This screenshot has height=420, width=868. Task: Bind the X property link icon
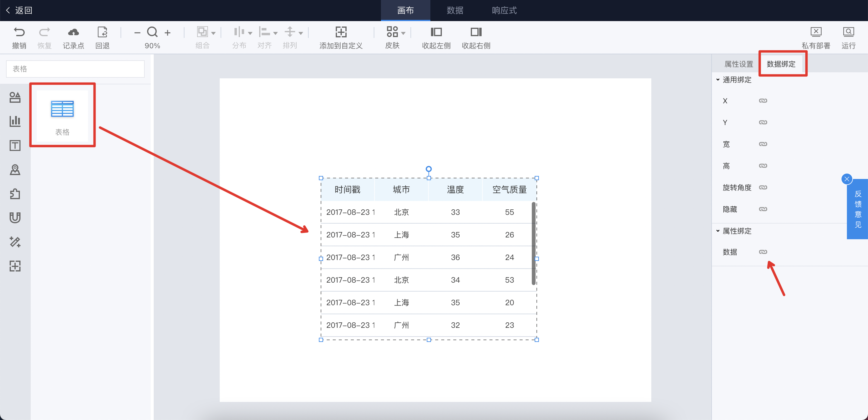click(763, 101)
